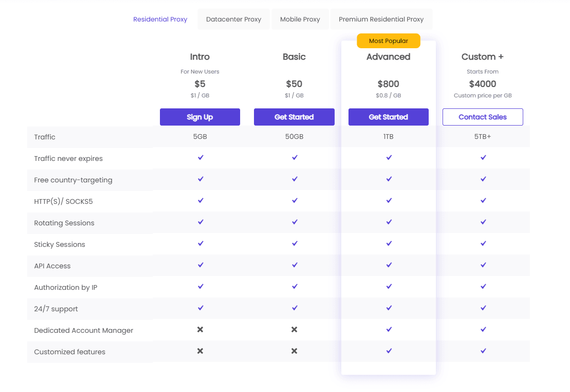Select the Premium Residential Proxy tab

(x=381, y=19)
